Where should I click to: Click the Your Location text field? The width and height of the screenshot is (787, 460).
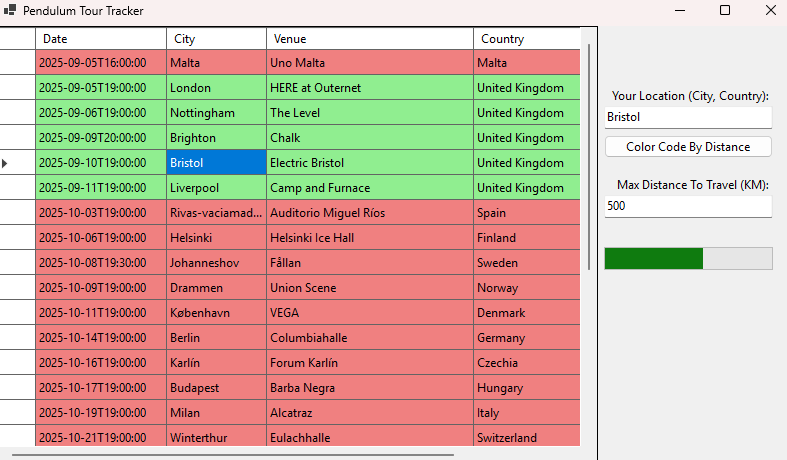688,117
